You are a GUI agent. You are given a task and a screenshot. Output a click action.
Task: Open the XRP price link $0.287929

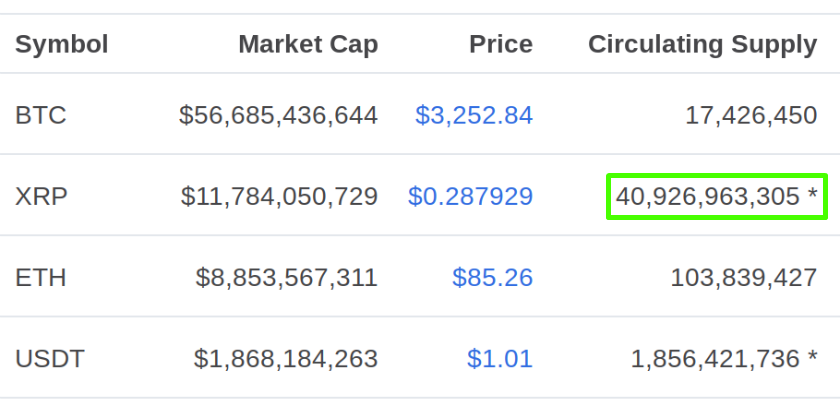pyautogui.click(x=470, y=196)
